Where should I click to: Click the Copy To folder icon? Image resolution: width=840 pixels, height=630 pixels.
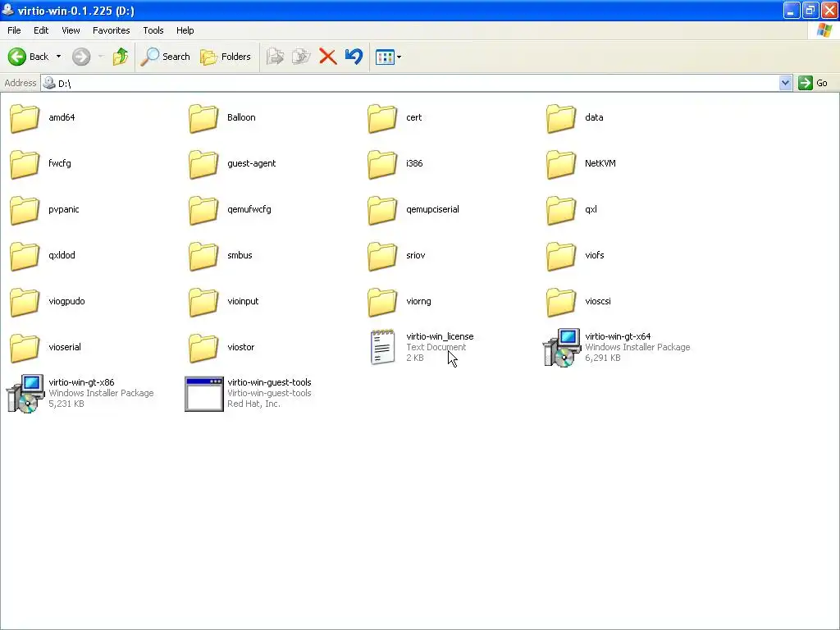pyautogui.click(x=301, y=57)
